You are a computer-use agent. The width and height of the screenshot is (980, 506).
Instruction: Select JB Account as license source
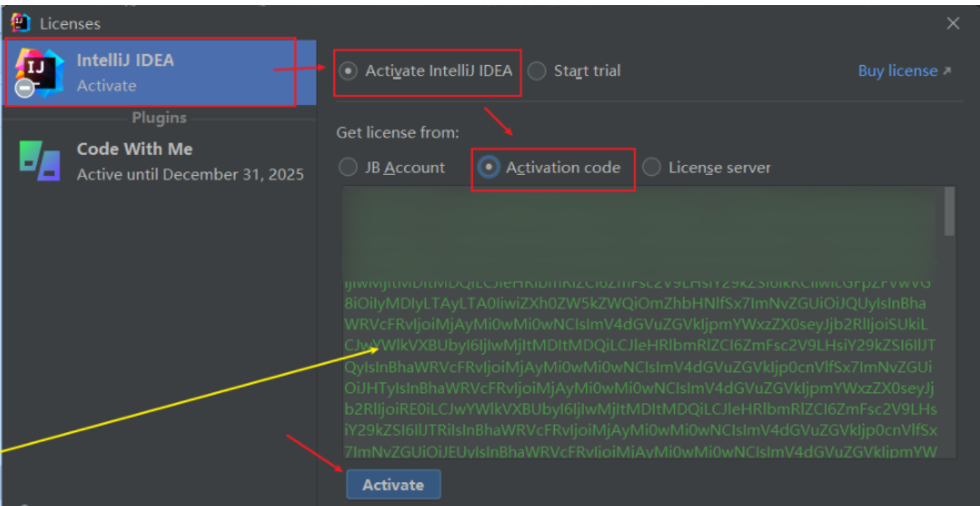[392, 168]
